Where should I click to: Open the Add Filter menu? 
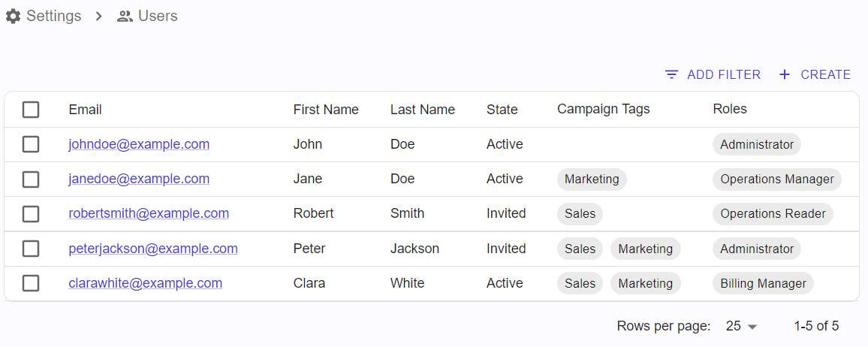tap(713, 74)
